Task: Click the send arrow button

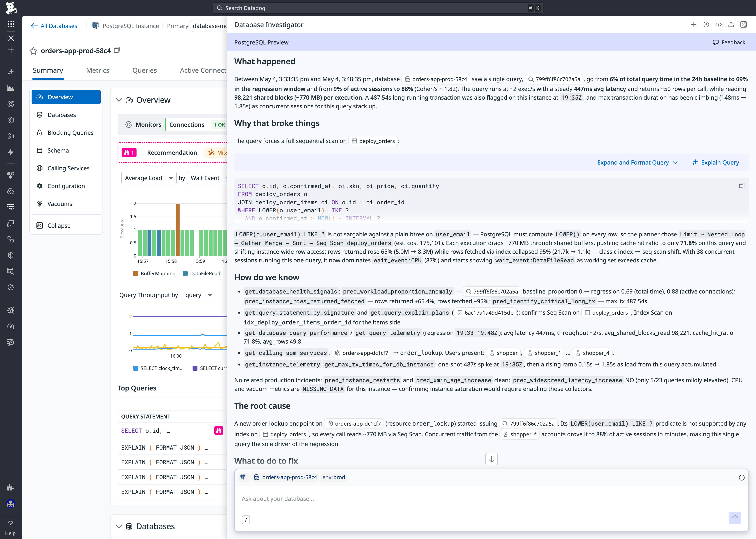Action: [735, 518]
